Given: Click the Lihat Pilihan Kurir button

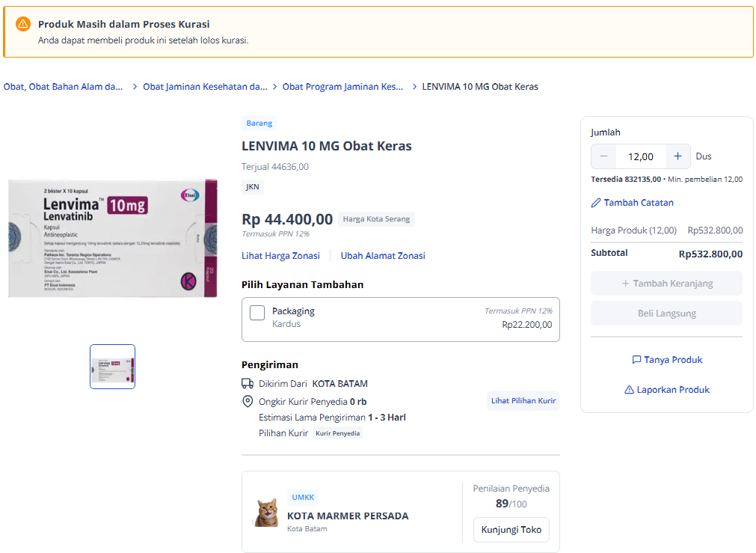Looking at the screenshot, I should (523, 400).
